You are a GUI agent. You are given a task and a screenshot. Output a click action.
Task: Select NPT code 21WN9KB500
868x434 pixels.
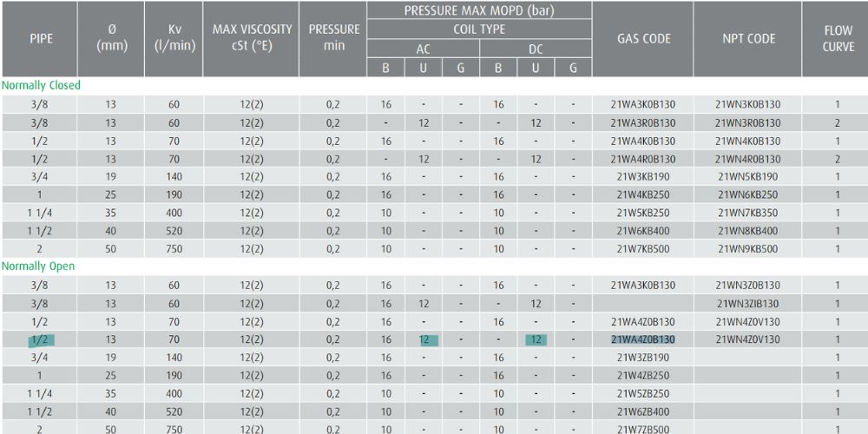coord(748,248)
